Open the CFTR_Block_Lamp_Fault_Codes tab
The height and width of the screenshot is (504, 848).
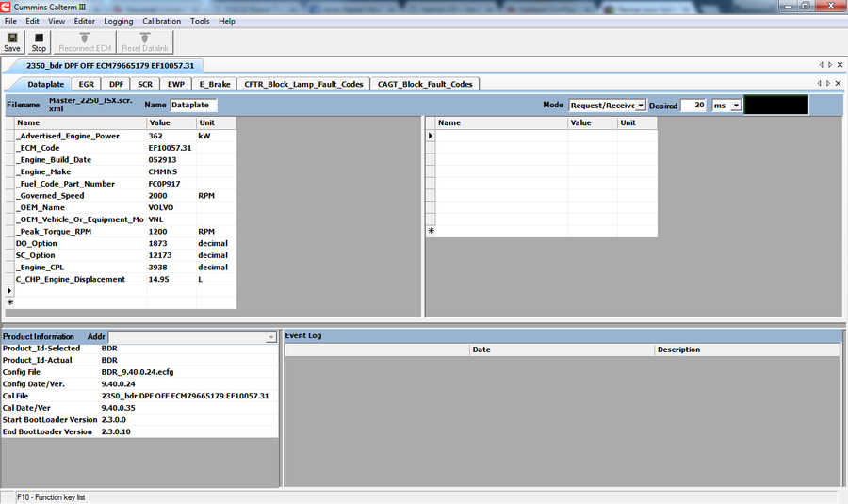[x=303, y=84]
